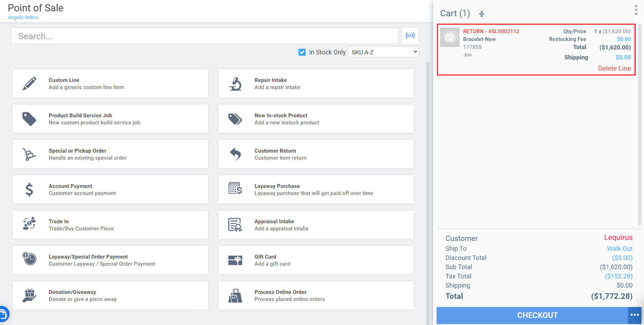
Task: Click the cart items vertical scrollbar
Action: 640,124
